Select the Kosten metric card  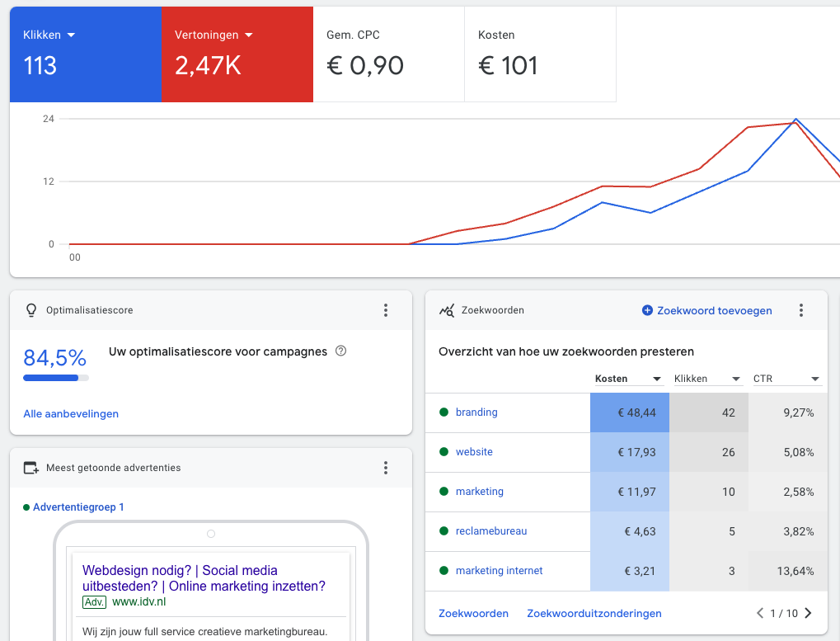click(540, 54)
